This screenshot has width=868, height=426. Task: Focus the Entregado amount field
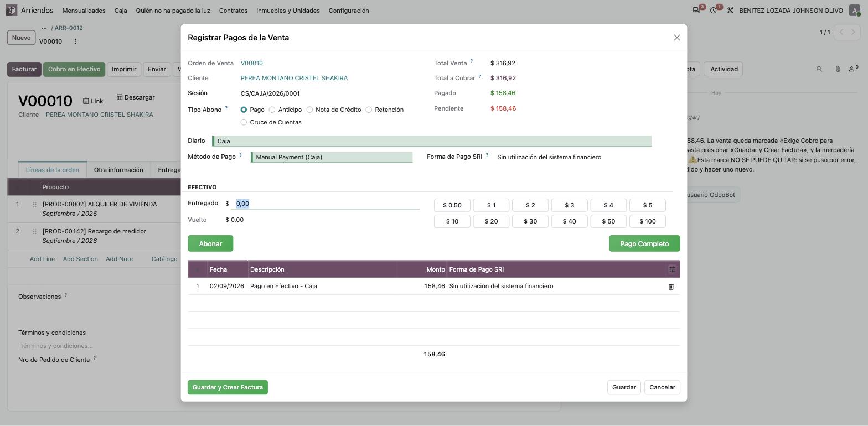coord(325,204)
